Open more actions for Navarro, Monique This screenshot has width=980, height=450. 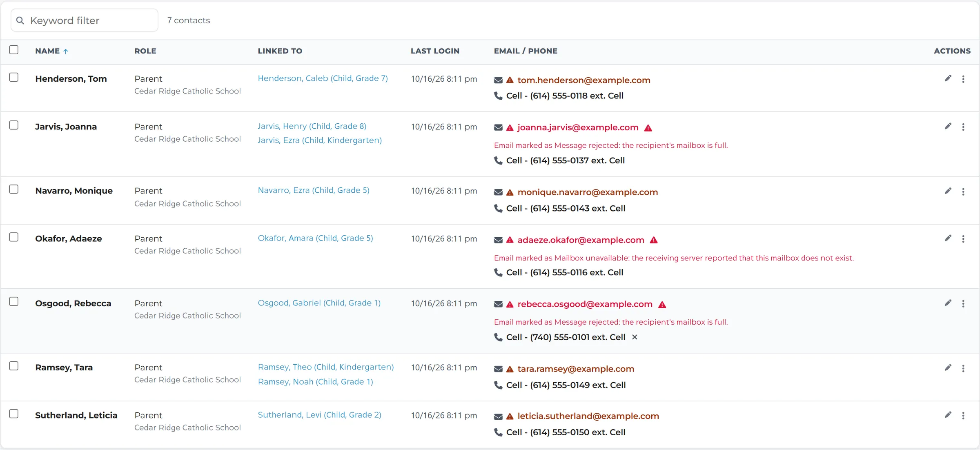point(963,192)
